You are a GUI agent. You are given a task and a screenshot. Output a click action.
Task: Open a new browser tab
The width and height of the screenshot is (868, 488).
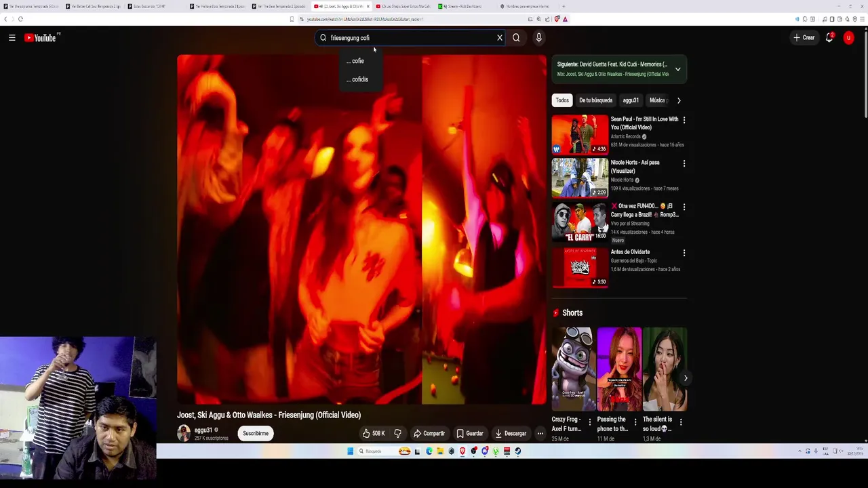(564, 6)
